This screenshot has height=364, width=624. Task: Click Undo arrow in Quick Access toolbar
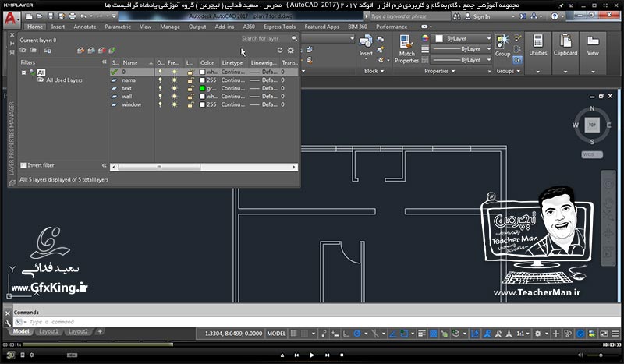[x=83, y=16]
